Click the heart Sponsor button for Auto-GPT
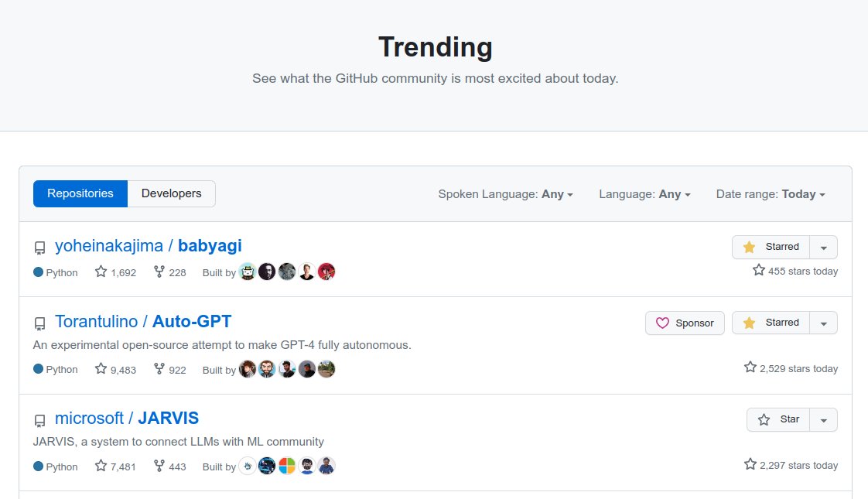Image resolution: width=868 pixels, height=499 pixels. click(x=685, y=323)
